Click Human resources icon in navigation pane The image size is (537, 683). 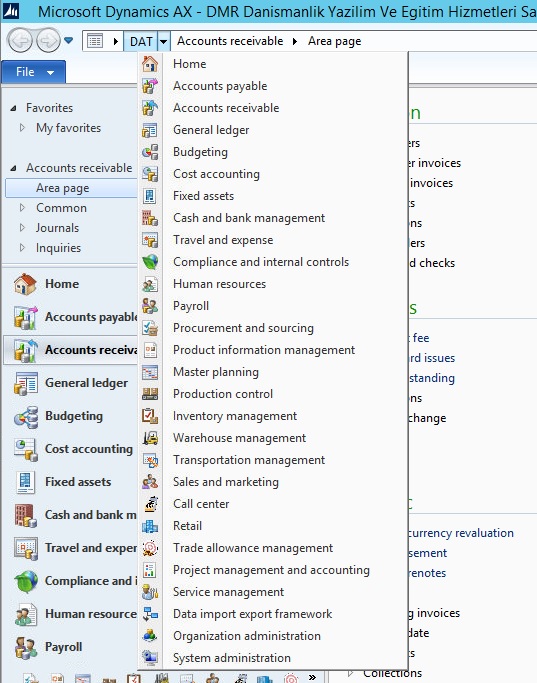pyautogui.click(x=25, y=614)
